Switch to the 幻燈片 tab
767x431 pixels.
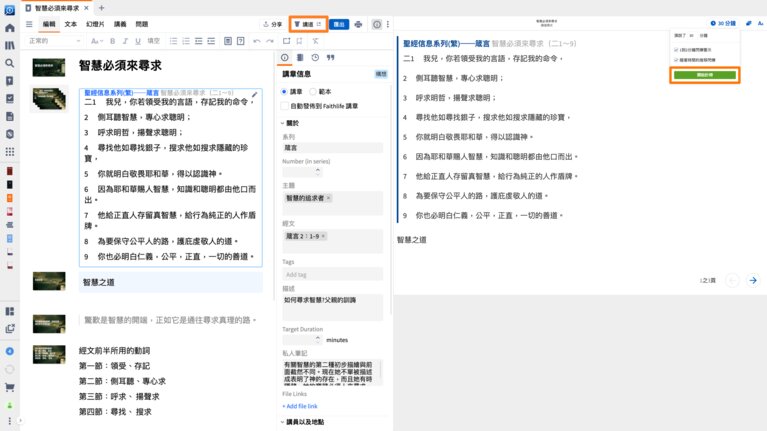tap(95, 24)
